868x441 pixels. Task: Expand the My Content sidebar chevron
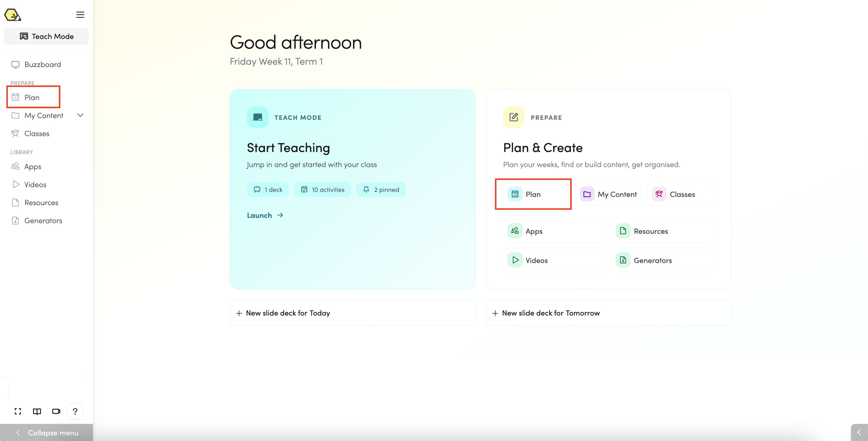(x=80, y=115)
